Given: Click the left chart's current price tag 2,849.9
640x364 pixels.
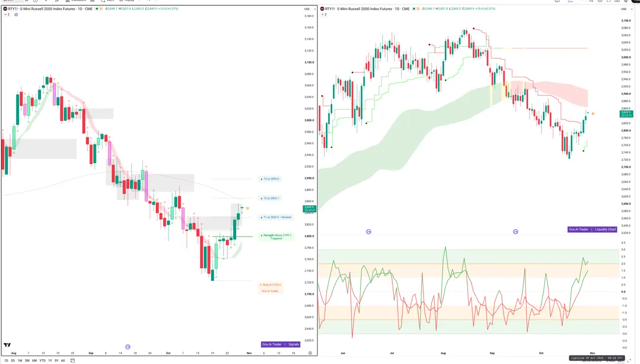Looking at the screenshot, I should (x=308, y=209).
